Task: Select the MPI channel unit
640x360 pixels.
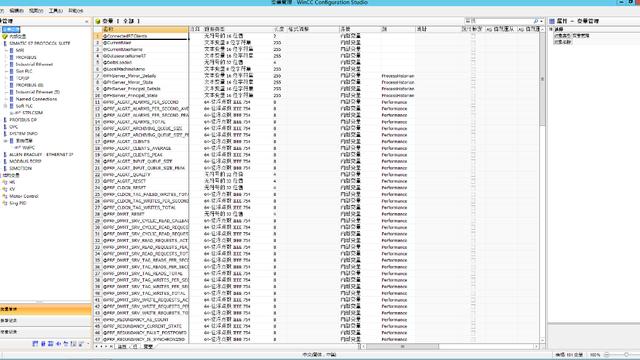Action: pos(20,50)
